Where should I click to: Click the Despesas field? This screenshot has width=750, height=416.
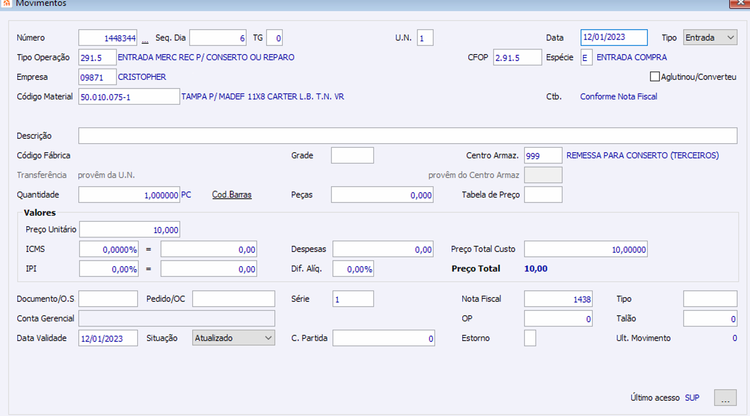click(x=383, y=249)
